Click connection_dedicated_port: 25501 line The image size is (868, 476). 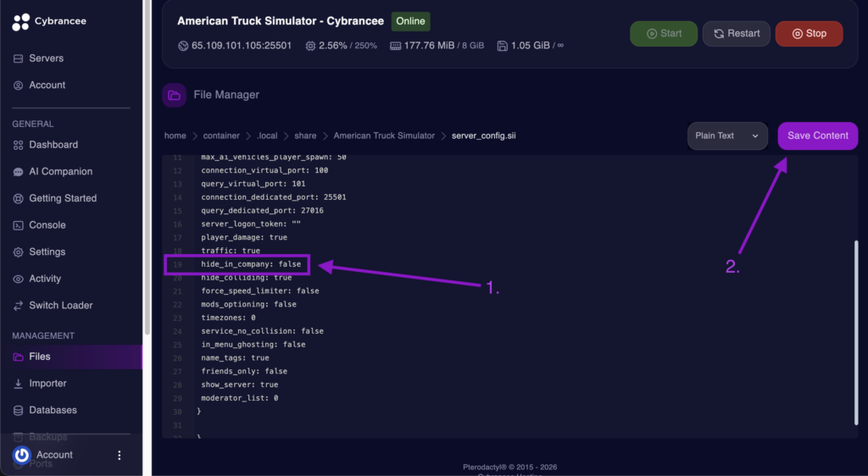coord(274,197)
